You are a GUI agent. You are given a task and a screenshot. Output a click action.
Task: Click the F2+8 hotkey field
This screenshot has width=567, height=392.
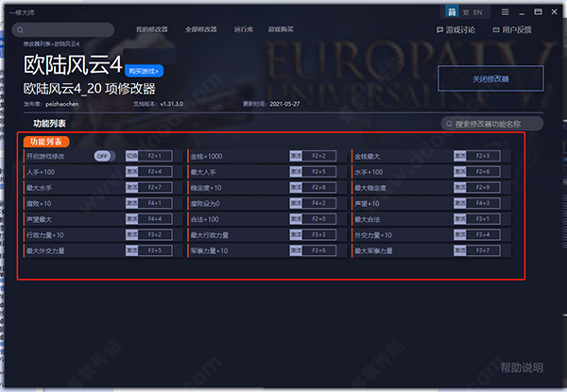pyautogui.click(x=319, y=188)
